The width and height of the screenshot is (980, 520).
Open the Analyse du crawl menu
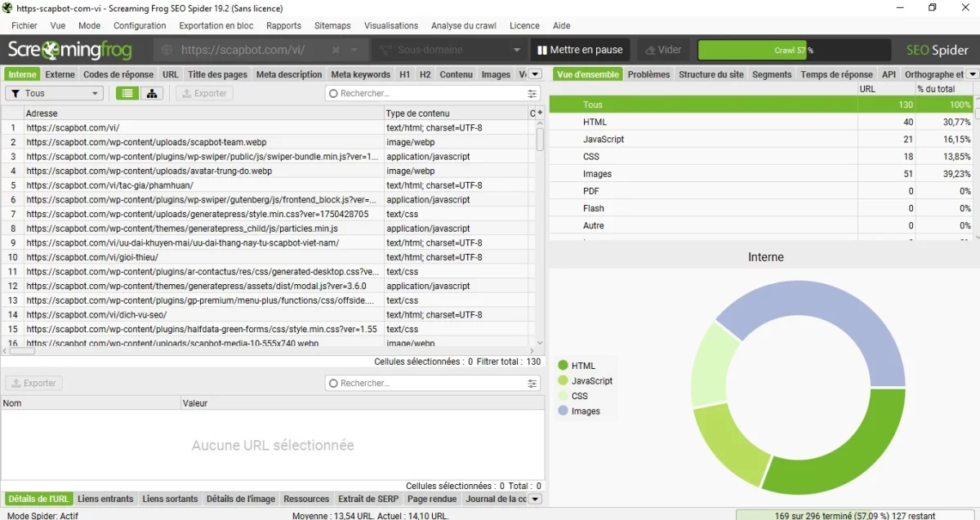click(465, 25)
